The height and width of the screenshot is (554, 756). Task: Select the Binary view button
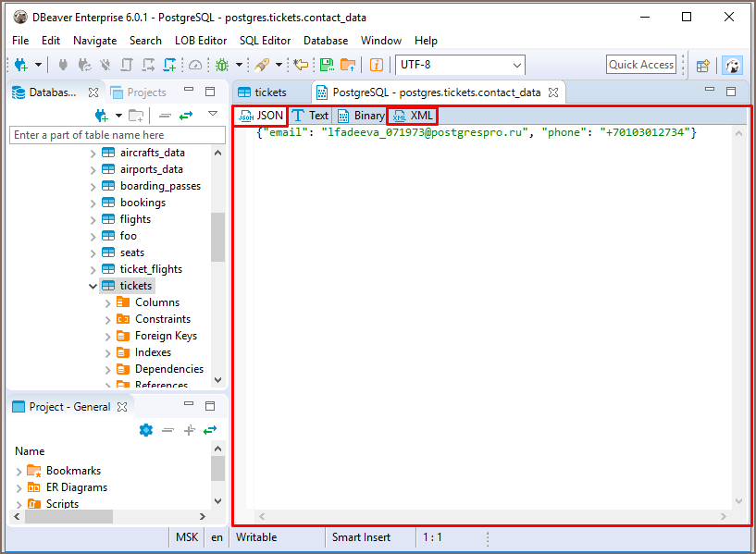(x=360, y=116)
